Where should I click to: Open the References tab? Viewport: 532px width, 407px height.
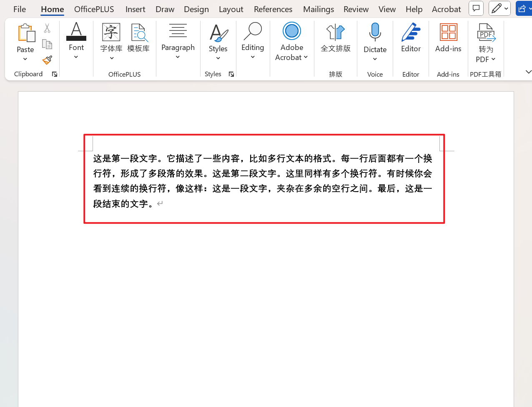point(273,9)
